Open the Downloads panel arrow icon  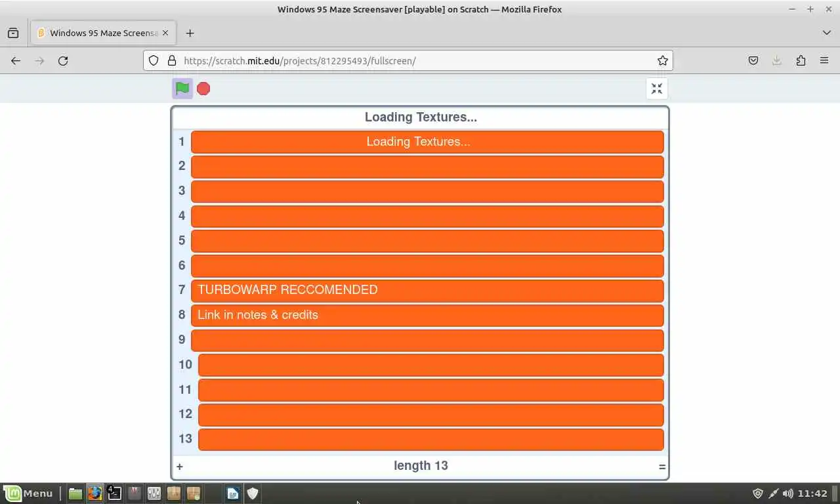click(777, 60)
